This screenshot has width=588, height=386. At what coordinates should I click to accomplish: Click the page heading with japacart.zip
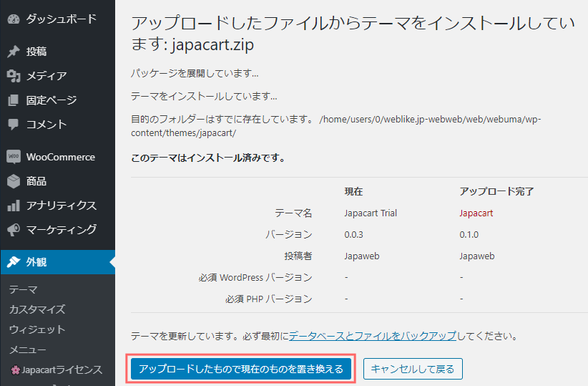[353, 34]
